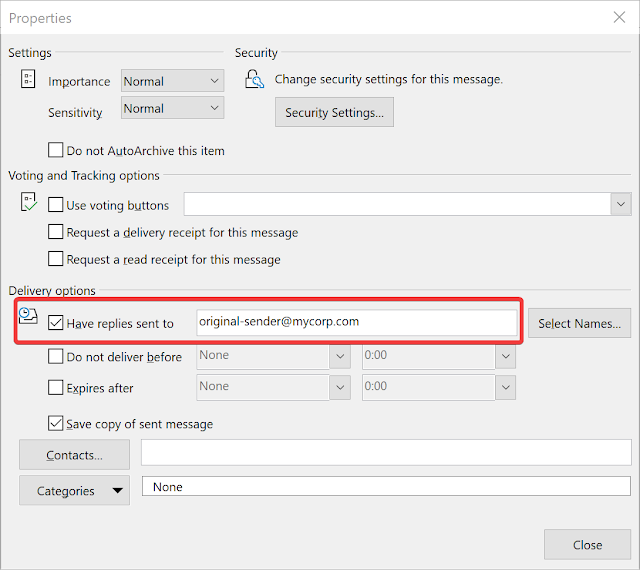Click the Contacts button
The height and width of the screenshot is (570, 640).
click(x=74, y=455)
